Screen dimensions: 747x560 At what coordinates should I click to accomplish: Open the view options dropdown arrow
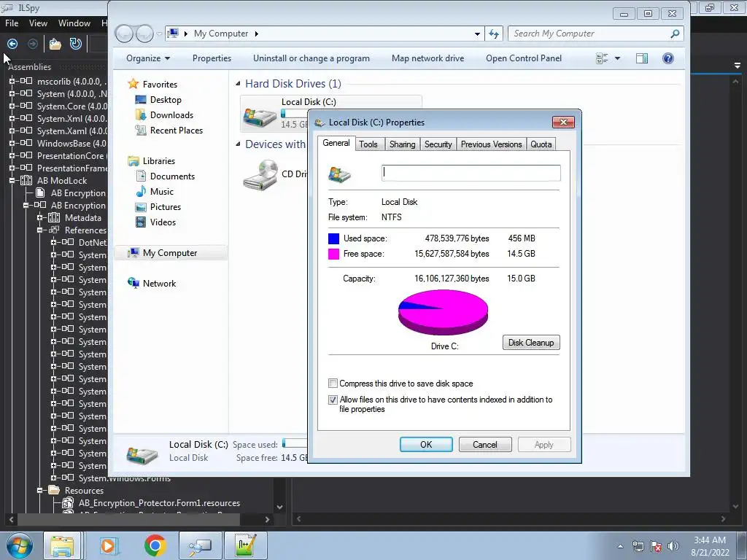tap(617, 58)
